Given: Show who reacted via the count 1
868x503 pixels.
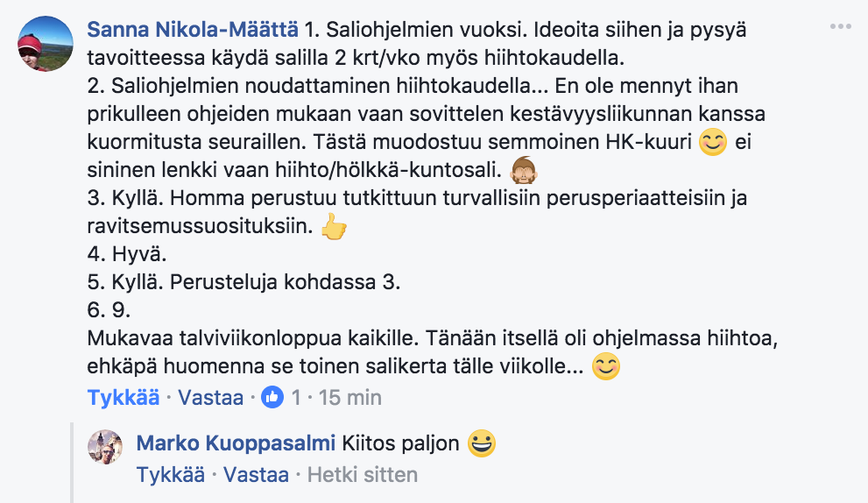Looking at the screenshot, I should coord(296,397).
